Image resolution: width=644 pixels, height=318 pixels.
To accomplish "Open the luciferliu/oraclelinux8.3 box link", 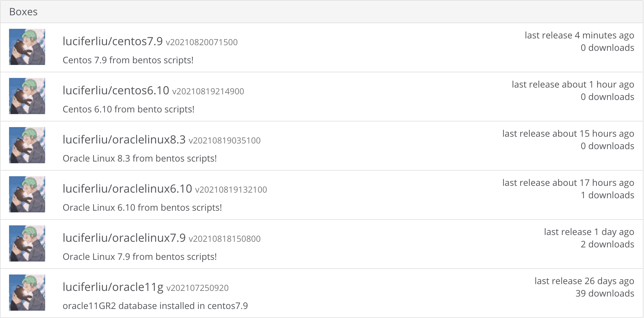I will point(124,140).
